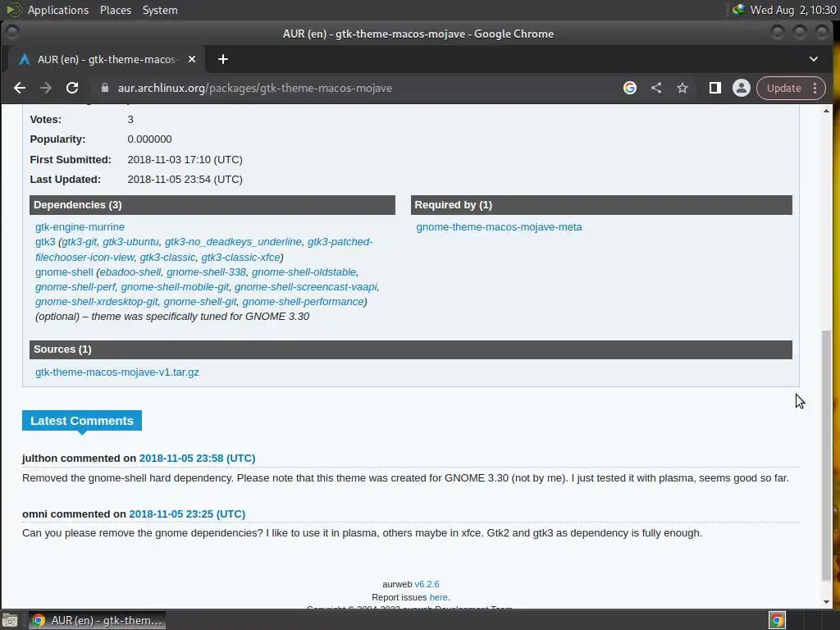Open omni's comment date 23:25 link
This screenshot has height=630, width=840.
point(187,514)
